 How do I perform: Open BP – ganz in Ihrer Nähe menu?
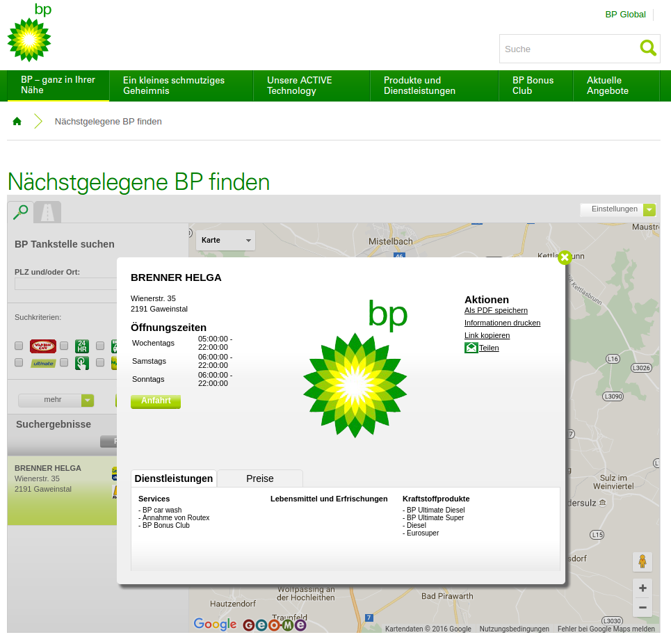pyautogui.click(x=58, y=85)
